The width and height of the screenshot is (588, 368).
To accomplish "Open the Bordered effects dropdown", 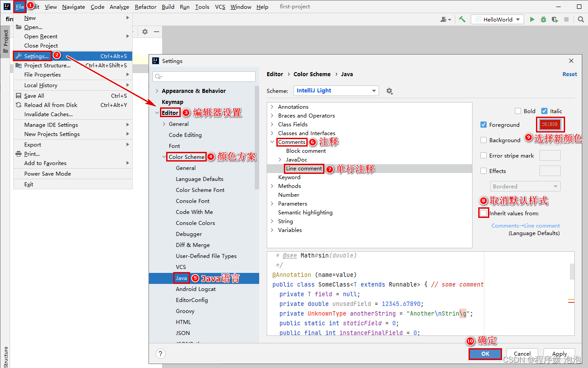I will click(x=525, y=186).
